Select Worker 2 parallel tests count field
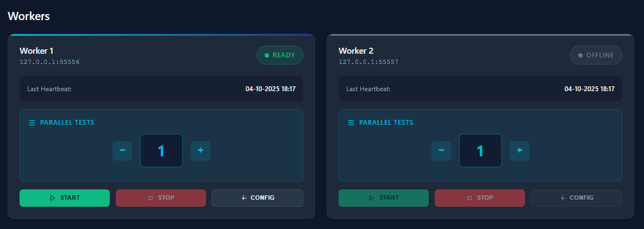 tap(480, 151)
